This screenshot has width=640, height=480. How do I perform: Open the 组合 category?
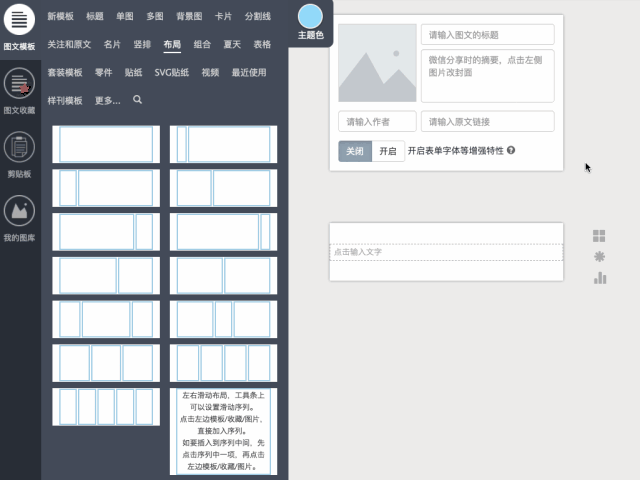point(202,44)
